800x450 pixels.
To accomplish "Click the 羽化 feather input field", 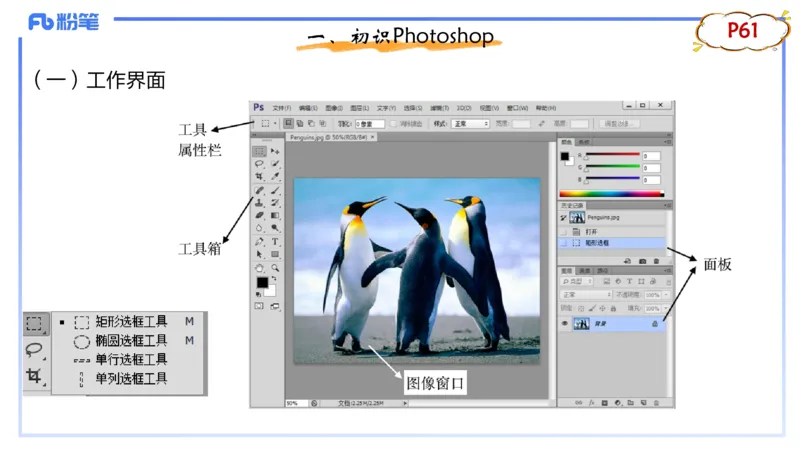I will 372,124.
